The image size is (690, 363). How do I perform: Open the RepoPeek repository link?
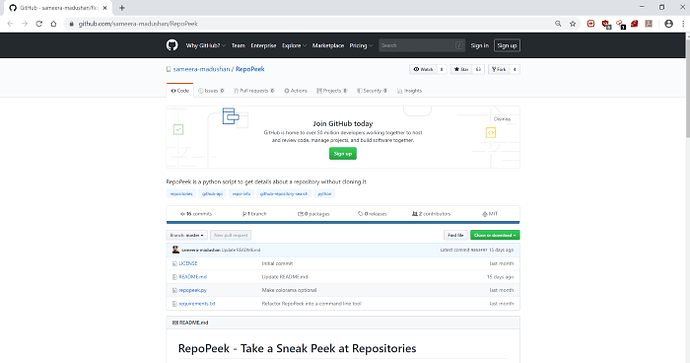[250, 69]
